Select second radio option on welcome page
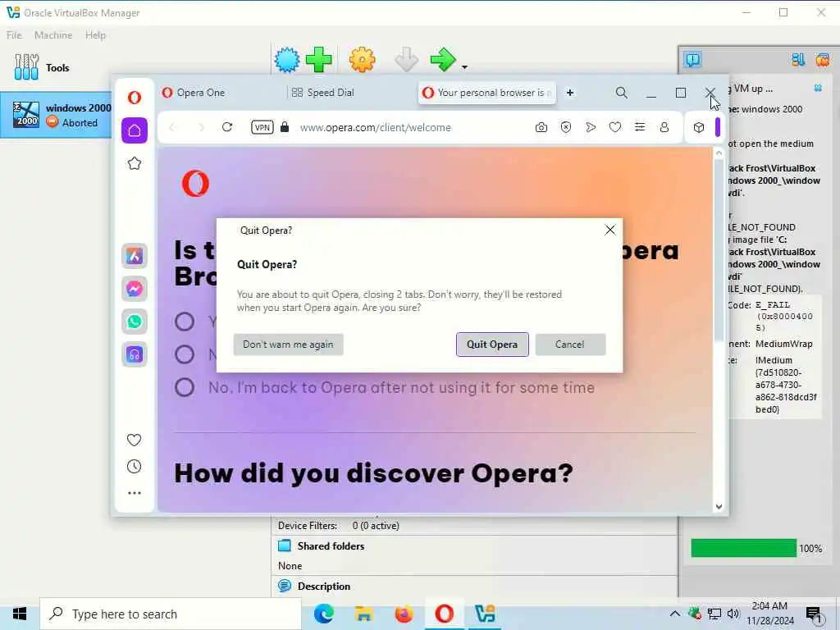 pyautogui.click(x=185, y=354)
